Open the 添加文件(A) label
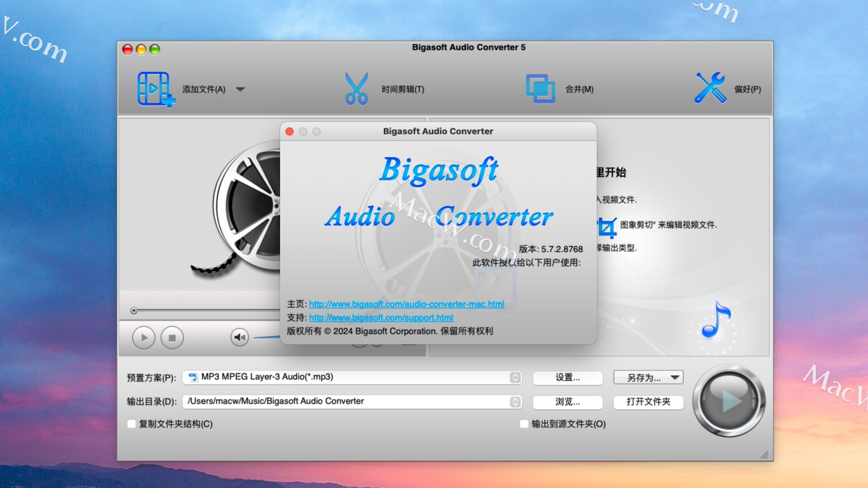The height and width of the screenshot is (488, 868). 204,89
